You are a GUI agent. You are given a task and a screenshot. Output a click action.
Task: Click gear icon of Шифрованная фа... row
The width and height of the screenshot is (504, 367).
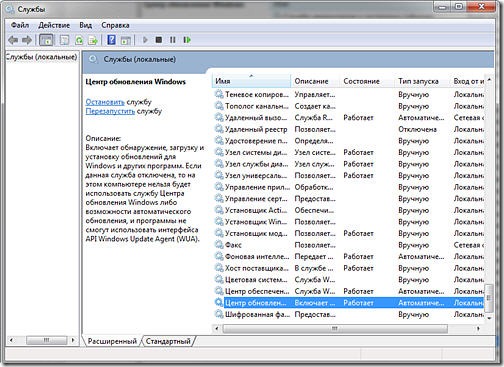219,314
